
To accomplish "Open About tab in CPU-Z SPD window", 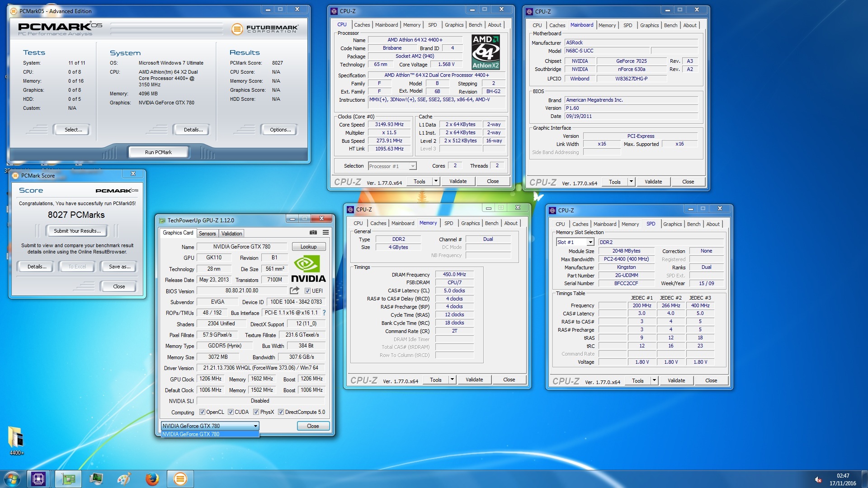I will coord(712,224).
